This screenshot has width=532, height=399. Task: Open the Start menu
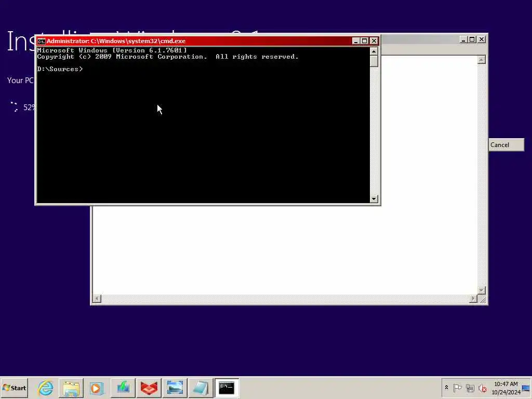click(14, 388)
